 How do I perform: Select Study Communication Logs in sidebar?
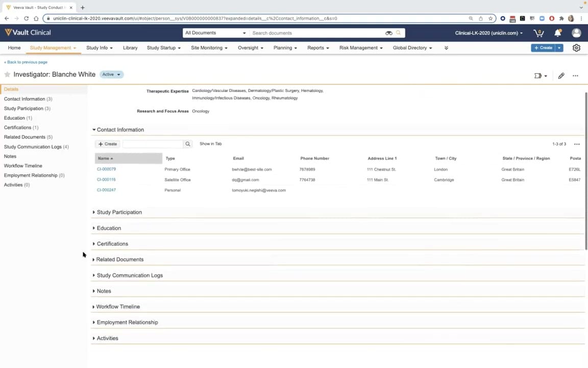[36, 147]
